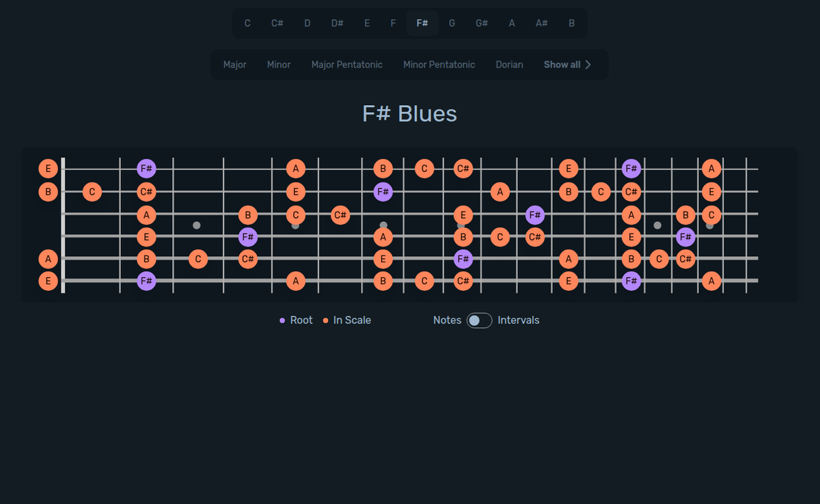Click the E note marker at fret 12, top string
Screen dimensions: 820x504
click(x=568, y=169)
